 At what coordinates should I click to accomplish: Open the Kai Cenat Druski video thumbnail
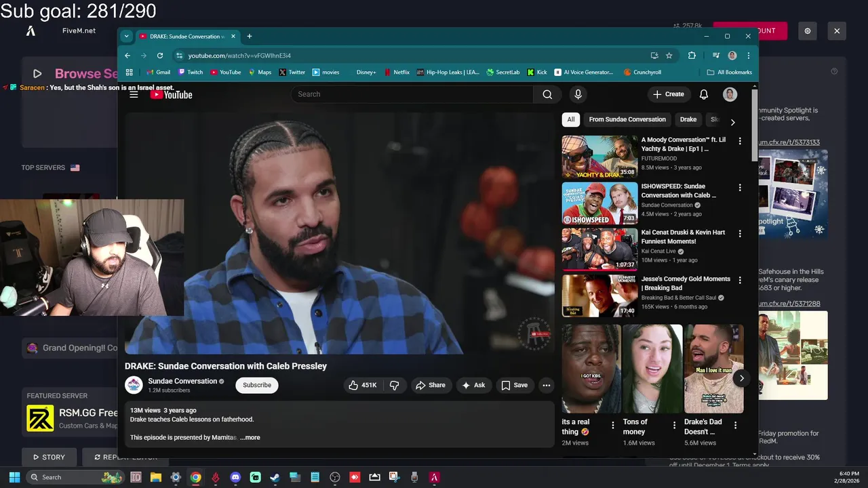[599, 249]
